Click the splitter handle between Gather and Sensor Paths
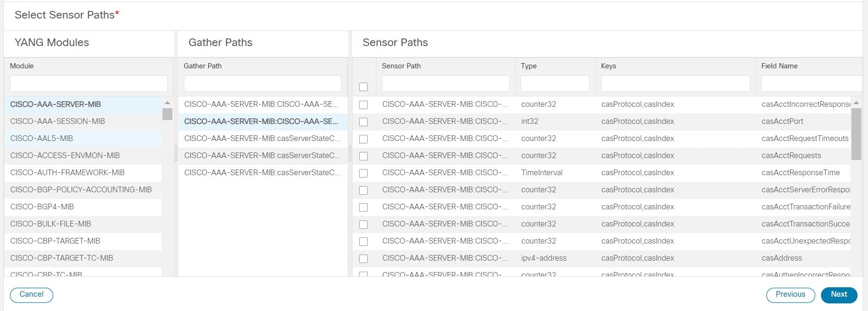868x311 pixels. (350, 154)
